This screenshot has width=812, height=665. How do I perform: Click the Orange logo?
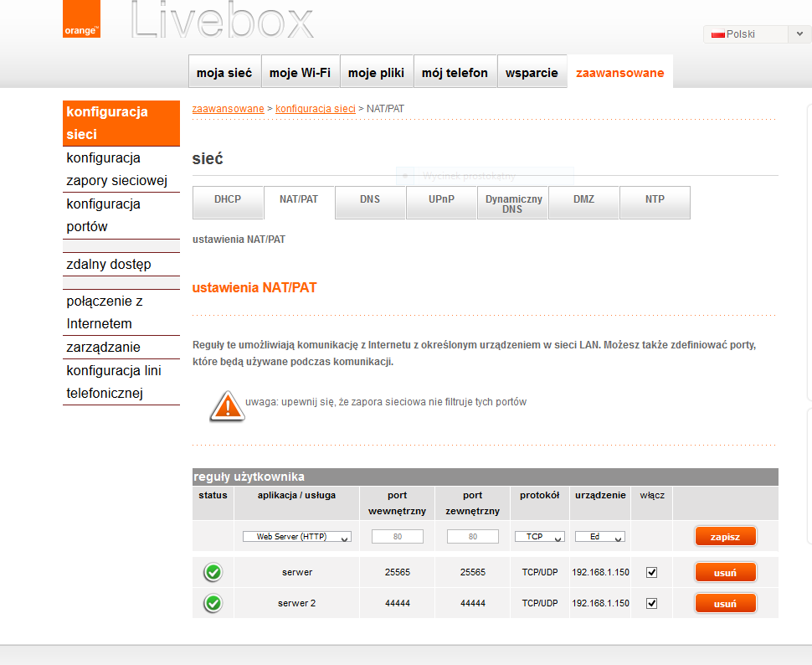81,19
